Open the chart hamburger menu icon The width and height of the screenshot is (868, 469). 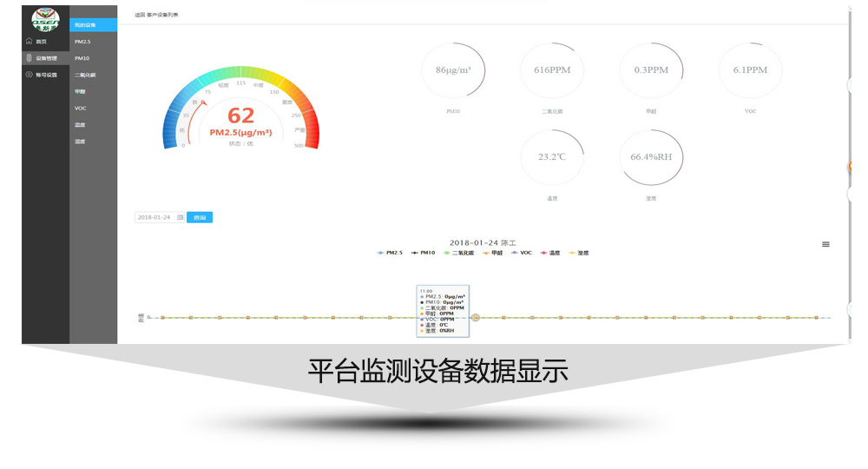[x=825, y=244]
